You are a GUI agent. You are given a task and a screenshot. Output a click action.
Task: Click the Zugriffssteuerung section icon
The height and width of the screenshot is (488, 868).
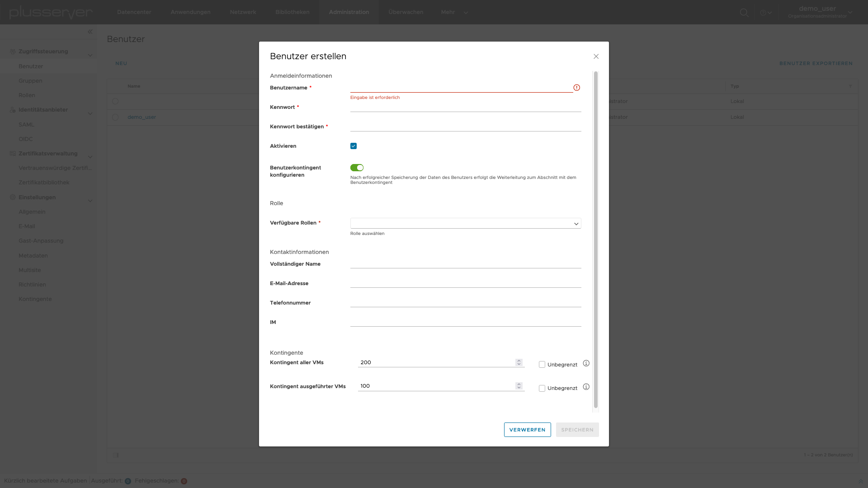tap(13, 52)
